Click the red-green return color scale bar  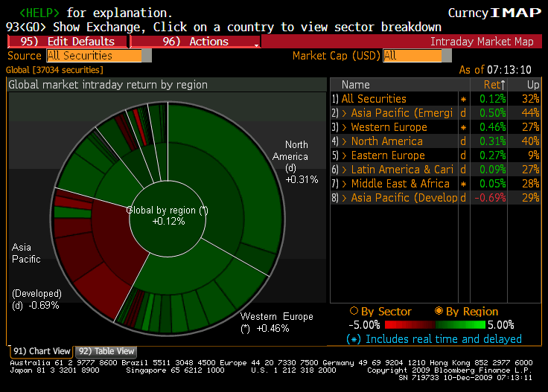[435, 325]
